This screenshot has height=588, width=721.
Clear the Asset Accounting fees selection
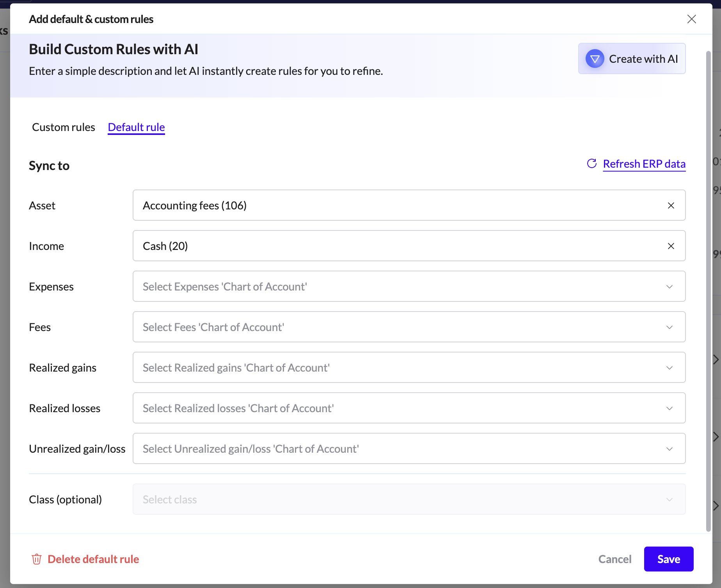coord(671,205)
